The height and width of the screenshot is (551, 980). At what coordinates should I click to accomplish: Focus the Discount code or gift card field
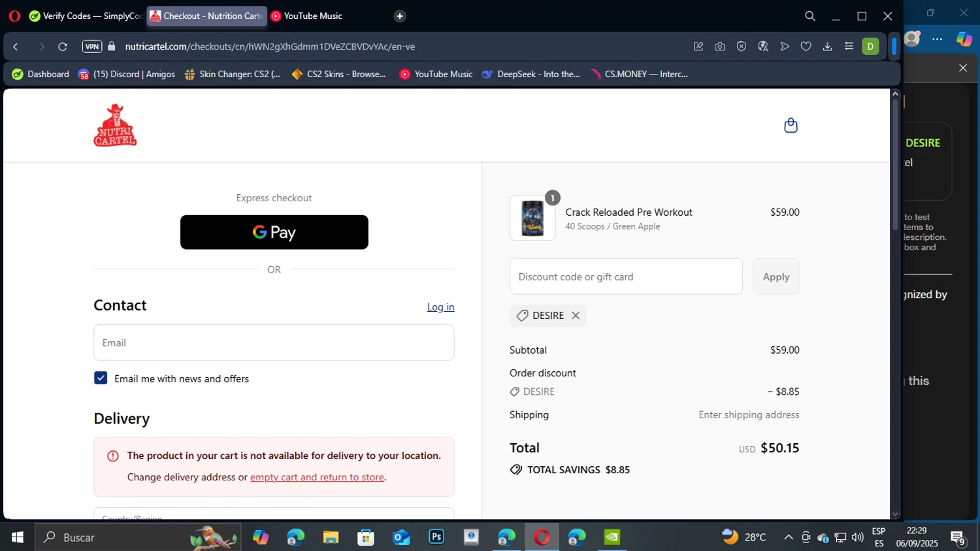click(626, 276)
